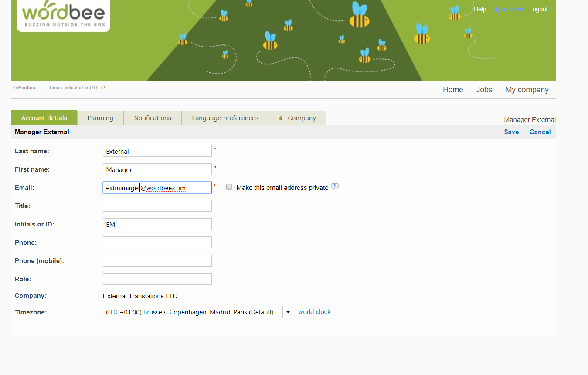Switch to the Planning tab
Image resolution: width=588 pixels, height=375 pixels.
coord(100,118)
